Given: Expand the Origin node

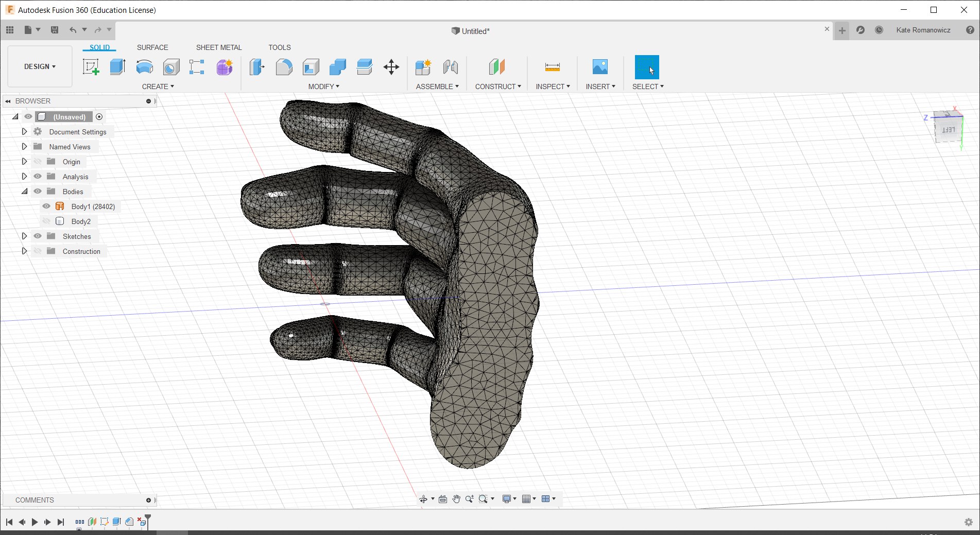Looking at the screenshot, I should pyautogui.click(x=24, y=162).
